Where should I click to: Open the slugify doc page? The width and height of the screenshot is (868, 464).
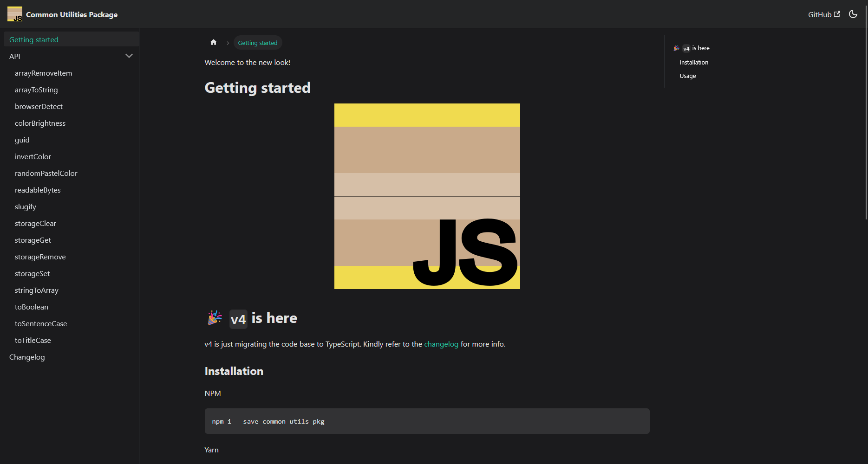click(26, 206)
